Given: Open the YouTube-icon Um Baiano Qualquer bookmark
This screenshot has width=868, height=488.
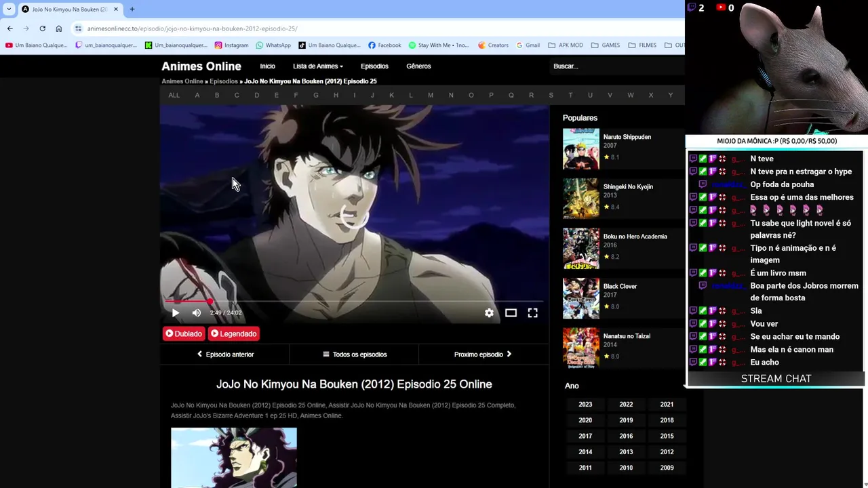Looking at the screenshot, I should pos(37,45).
